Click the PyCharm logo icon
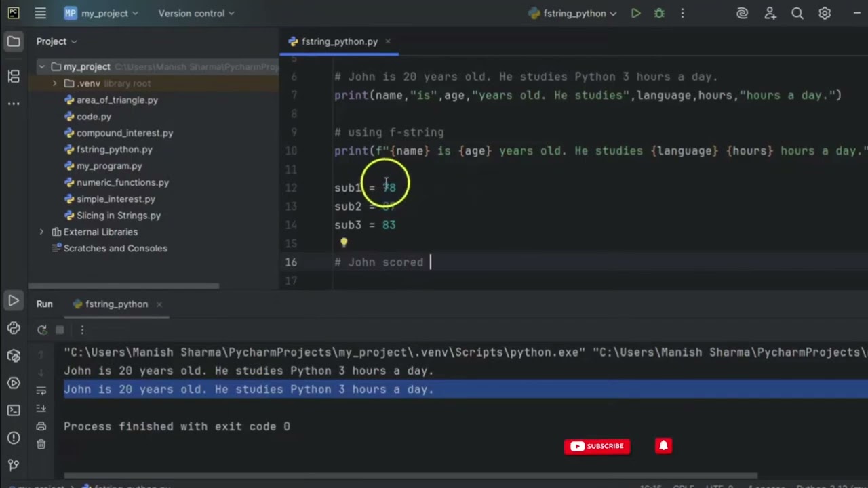Image resolution: width=868 pixels, height=488 pixels. coord(13,13)
